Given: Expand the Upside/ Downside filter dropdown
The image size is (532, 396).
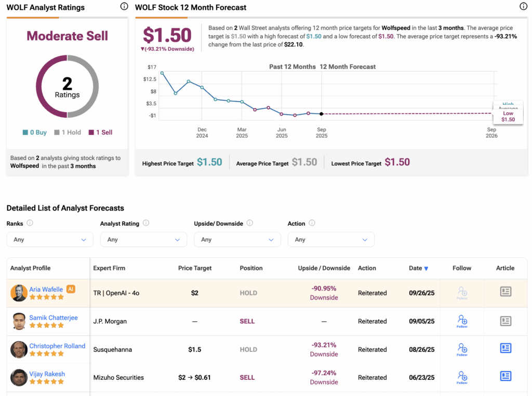Looking at the screenshot, I should click(237, 240).
